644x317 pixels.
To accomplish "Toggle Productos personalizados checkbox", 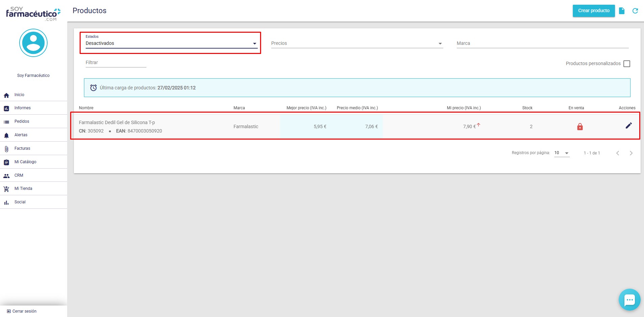I will pos(627,64).
